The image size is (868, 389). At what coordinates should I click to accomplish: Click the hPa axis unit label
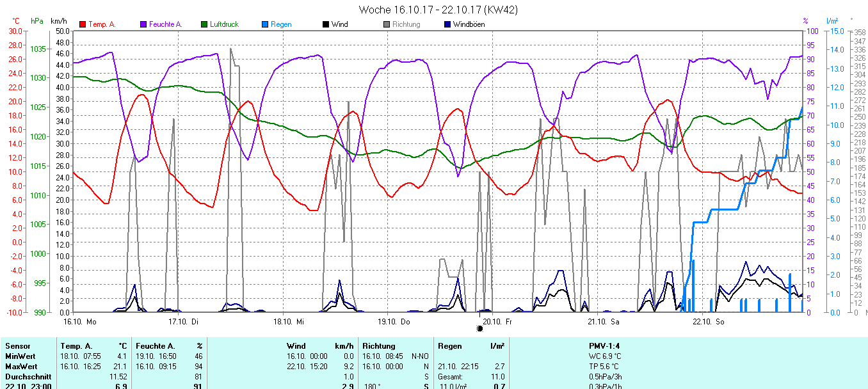[x=37, y=21]
